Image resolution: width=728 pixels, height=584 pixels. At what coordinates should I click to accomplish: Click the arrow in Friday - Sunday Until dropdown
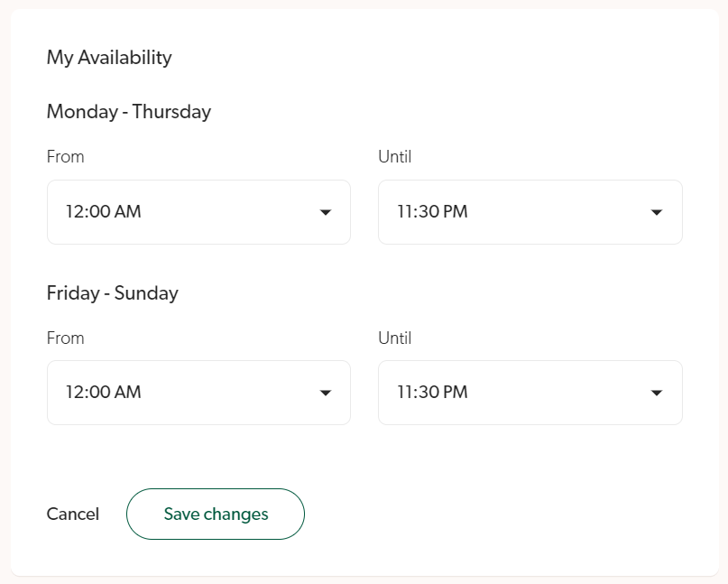pos(657,394)
